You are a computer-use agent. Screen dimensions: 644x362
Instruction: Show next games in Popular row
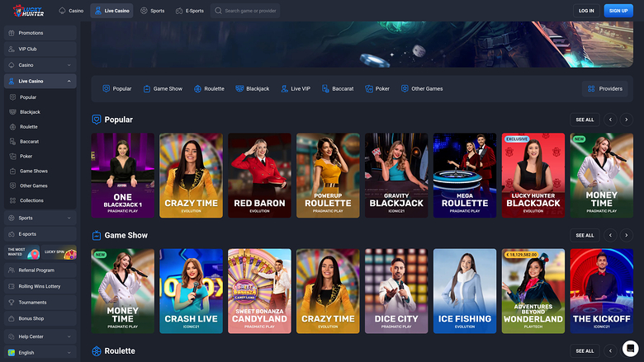627,120
